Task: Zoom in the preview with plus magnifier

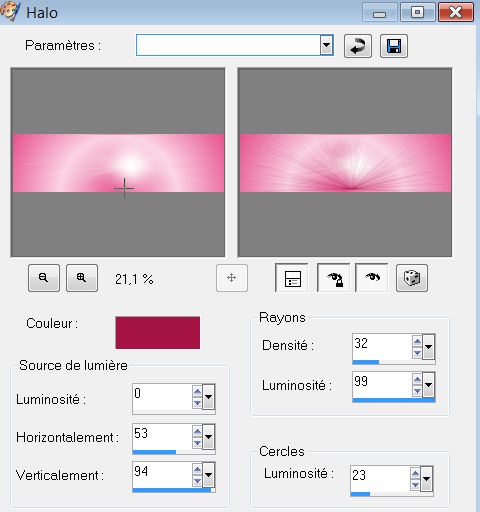Action: click(82, 278)
